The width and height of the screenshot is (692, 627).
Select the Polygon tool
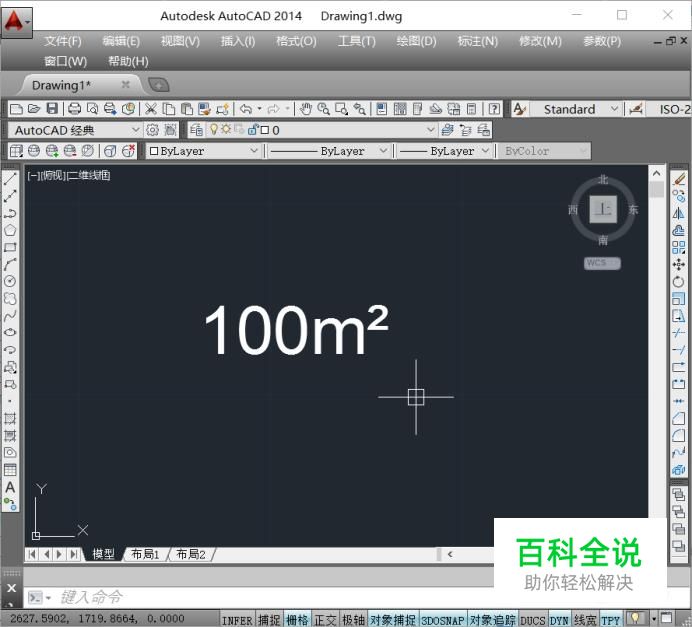click(x=10, y=230)
